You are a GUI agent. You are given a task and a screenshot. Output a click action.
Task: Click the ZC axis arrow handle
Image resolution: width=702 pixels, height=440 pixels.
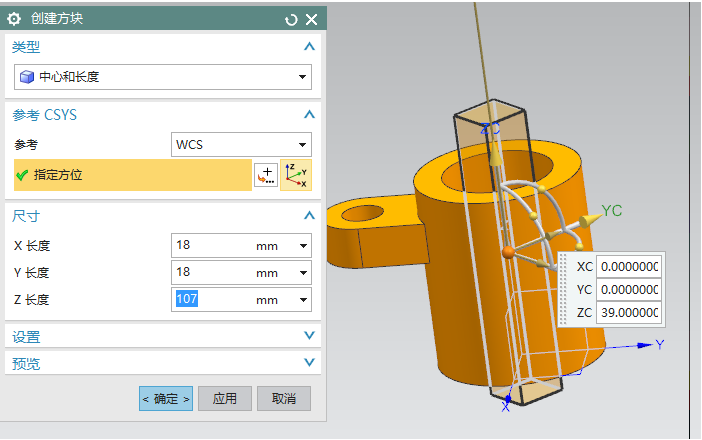point(493,157)
